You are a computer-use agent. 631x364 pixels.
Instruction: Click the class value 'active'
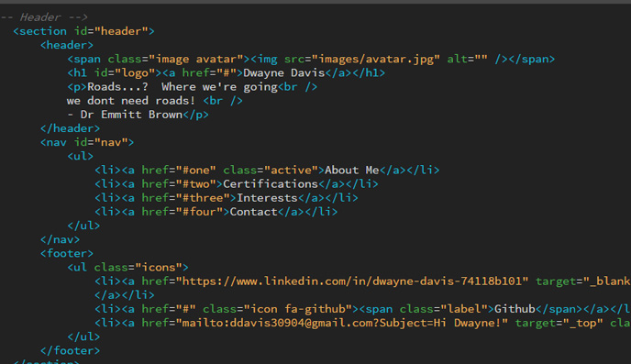[291, 171]
